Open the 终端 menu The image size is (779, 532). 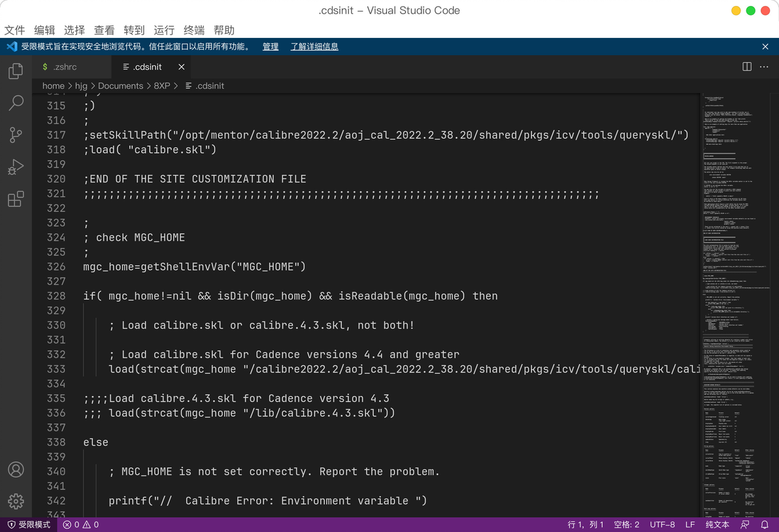tap(193, 30)
